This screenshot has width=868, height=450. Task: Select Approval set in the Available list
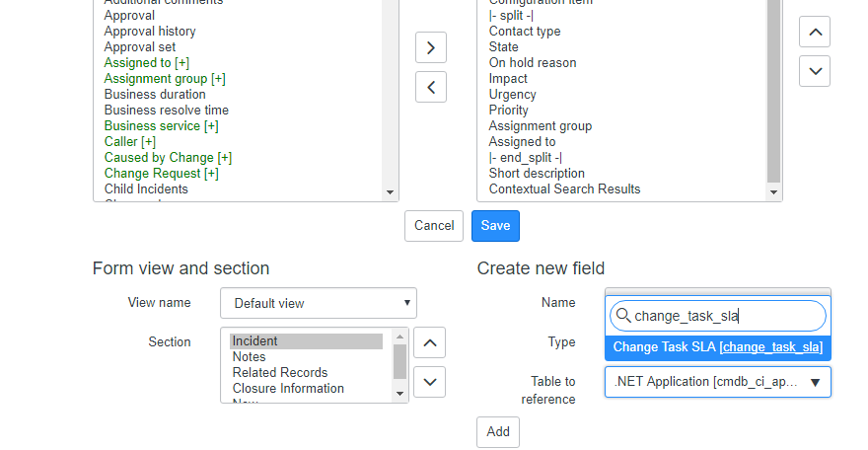[x=140, y=47]
